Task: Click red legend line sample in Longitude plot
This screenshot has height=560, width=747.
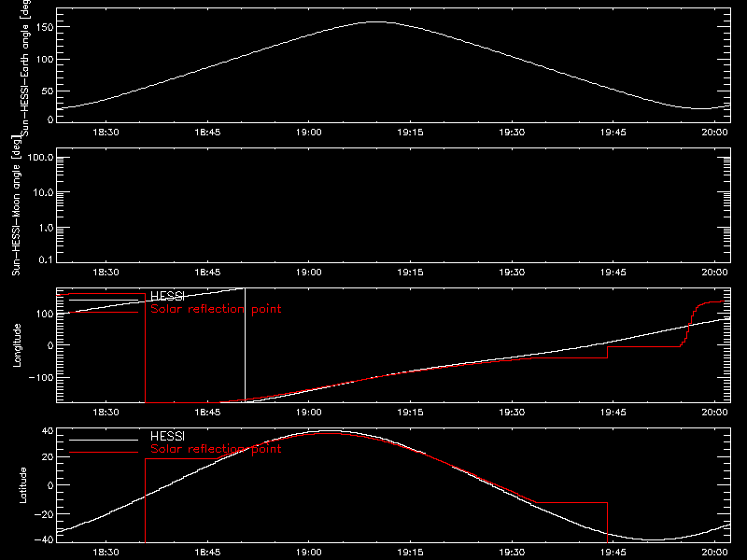Action: (104, 312)
